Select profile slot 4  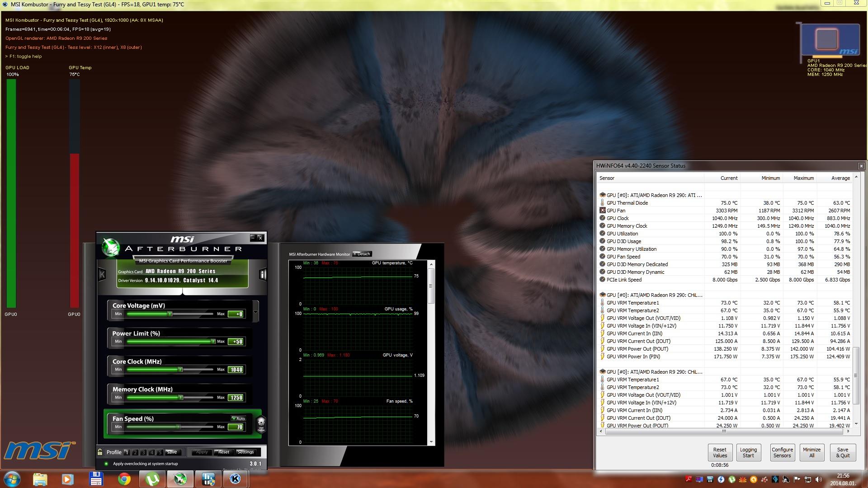coord(151,452)
